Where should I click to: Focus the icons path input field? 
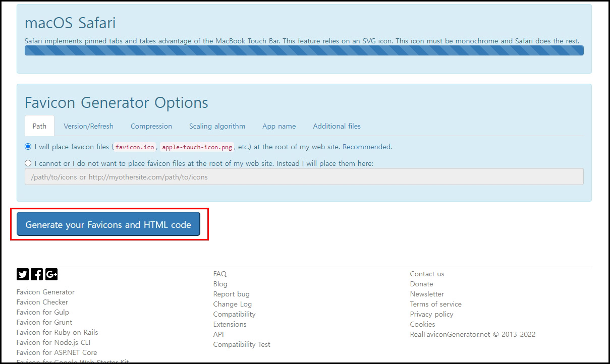(304, 176)
